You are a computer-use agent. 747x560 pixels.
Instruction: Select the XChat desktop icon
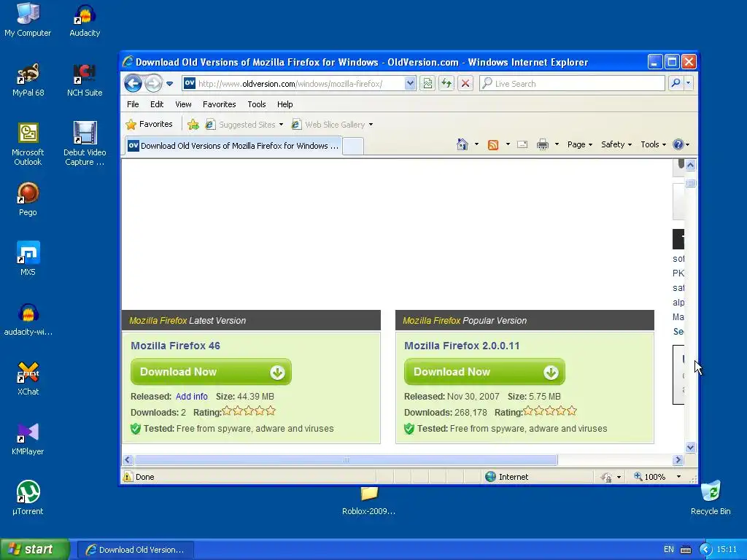[28, 379]
